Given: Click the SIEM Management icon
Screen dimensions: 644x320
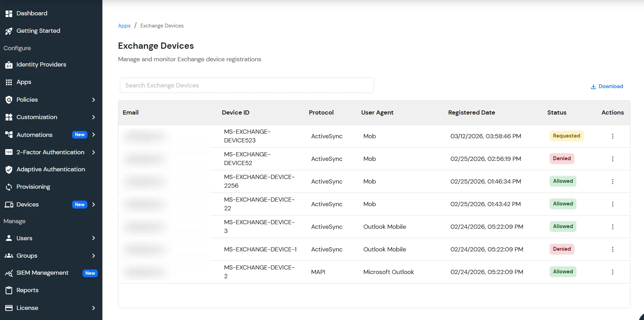Looking at the screenshot, I should [x=9, y=273].
